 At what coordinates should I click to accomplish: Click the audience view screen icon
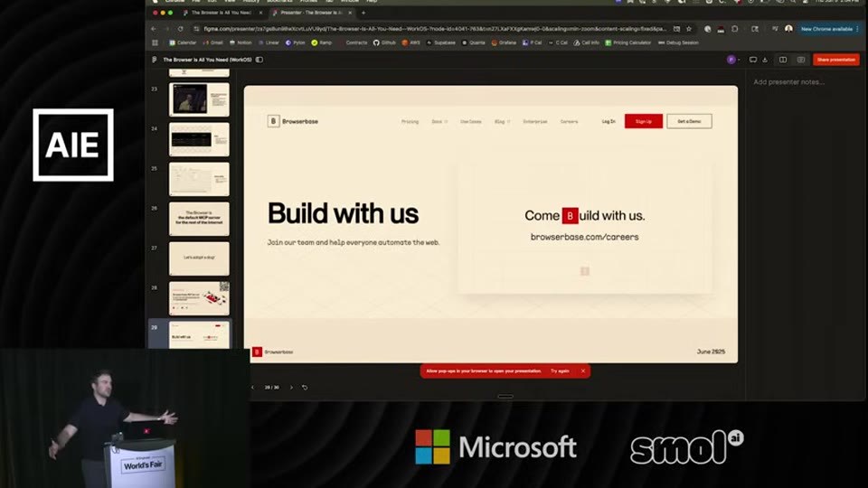coord(753,60)
